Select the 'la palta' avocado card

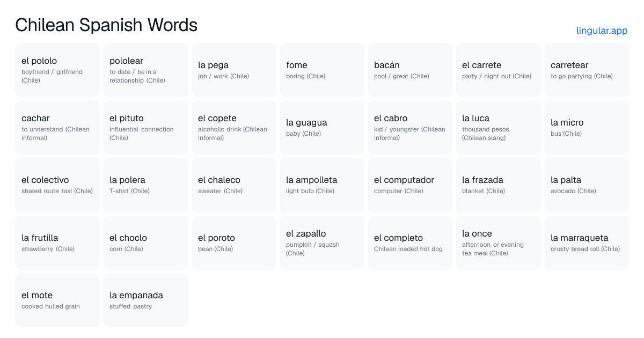[587, 185]
